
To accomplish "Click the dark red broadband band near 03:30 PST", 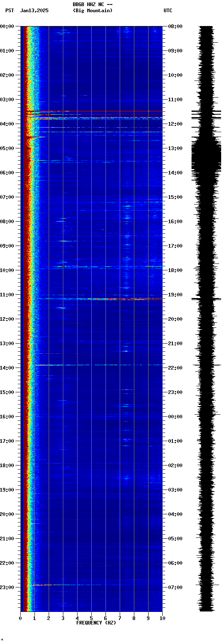I will pyautogui.click(x=94, y=111).
